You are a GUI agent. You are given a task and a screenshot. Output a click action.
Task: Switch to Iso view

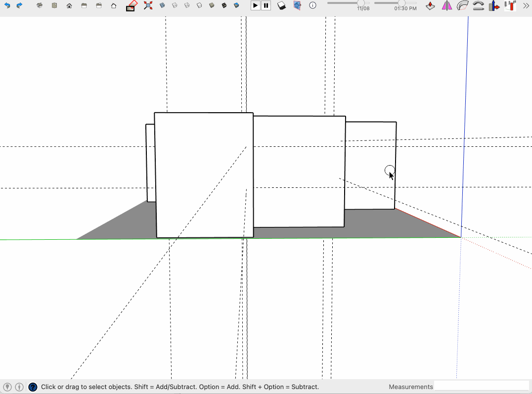40,5
